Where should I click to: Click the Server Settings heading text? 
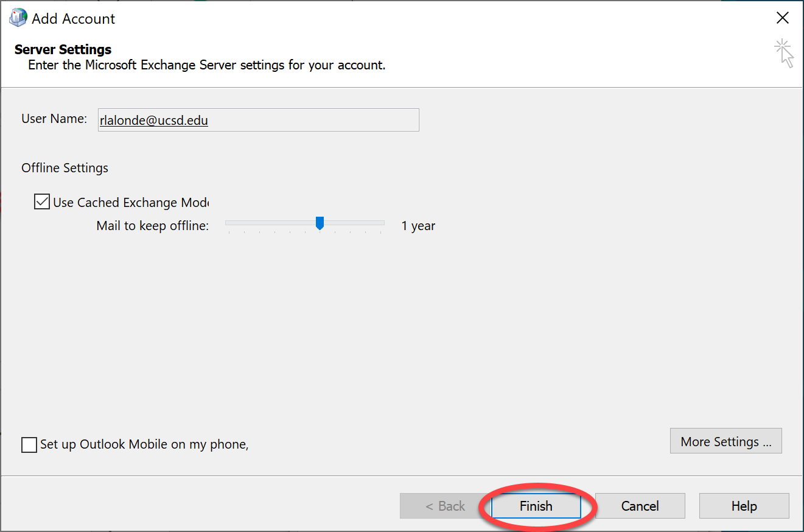click(63, 49)
